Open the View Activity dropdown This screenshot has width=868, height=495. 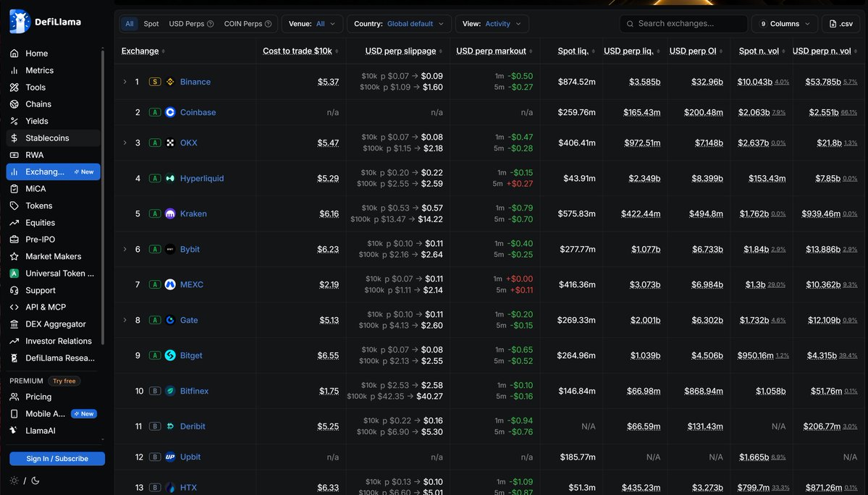[x=492, y=24]
